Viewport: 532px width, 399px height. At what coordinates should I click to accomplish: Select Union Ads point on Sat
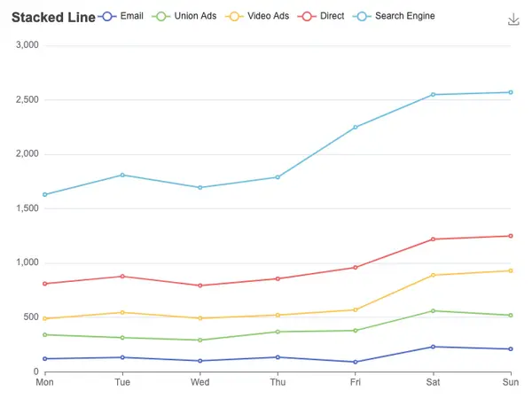point(433,311)
